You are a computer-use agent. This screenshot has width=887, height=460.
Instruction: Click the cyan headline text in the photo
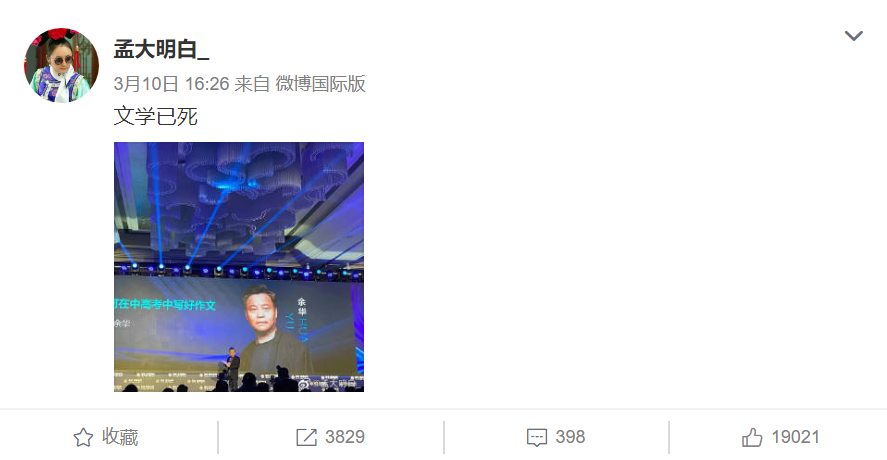point(165,304)
